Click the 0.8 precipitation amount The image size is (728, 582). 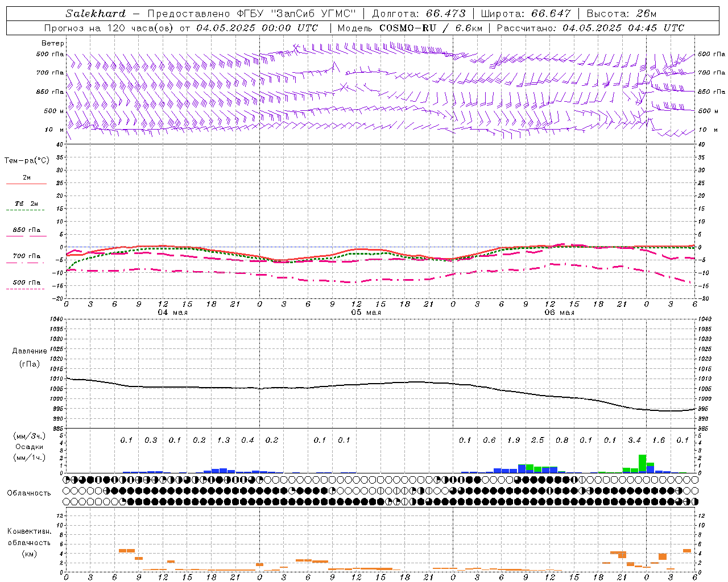562,440
